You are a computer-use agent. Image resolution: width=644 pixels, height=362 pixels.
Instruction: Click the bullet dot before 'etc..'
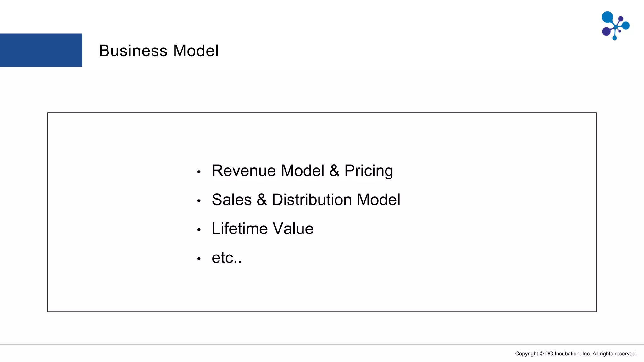[199, 259]
